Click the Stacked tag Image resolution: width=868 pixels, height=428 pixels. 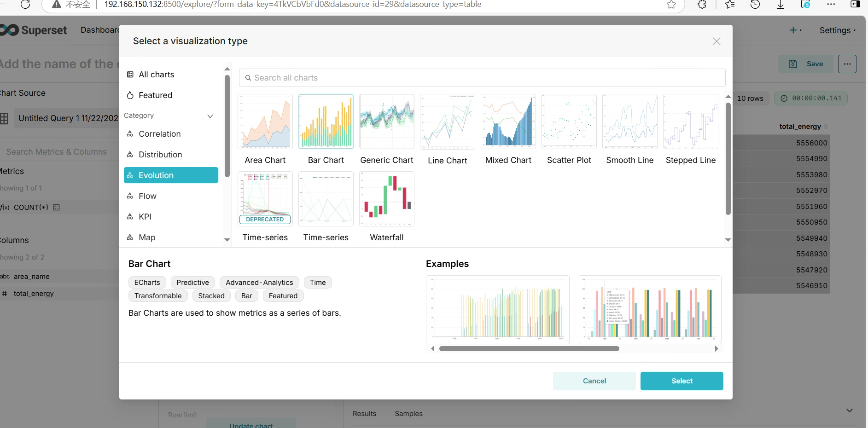coord(211,296)
